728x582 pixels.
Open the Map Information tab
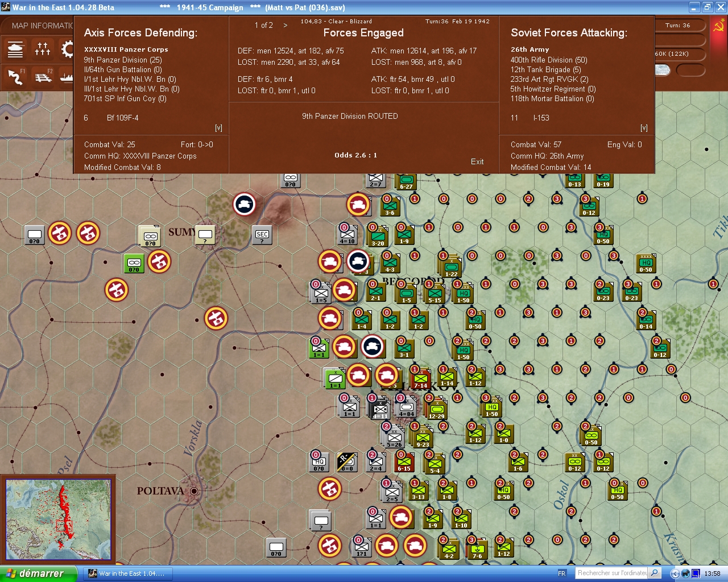click(42, 26)
